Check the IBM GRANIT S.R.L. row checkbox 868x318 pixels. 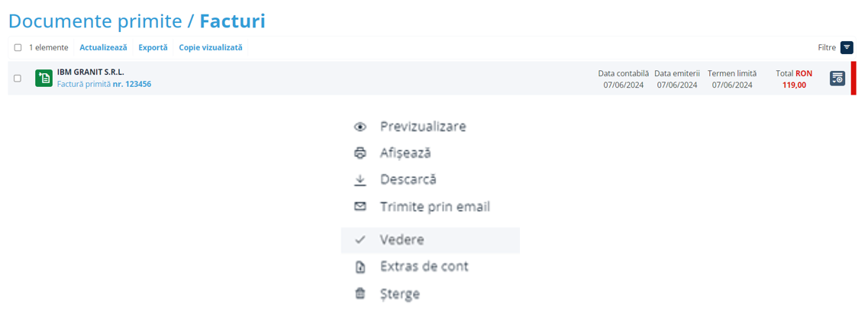pos(18,78)
